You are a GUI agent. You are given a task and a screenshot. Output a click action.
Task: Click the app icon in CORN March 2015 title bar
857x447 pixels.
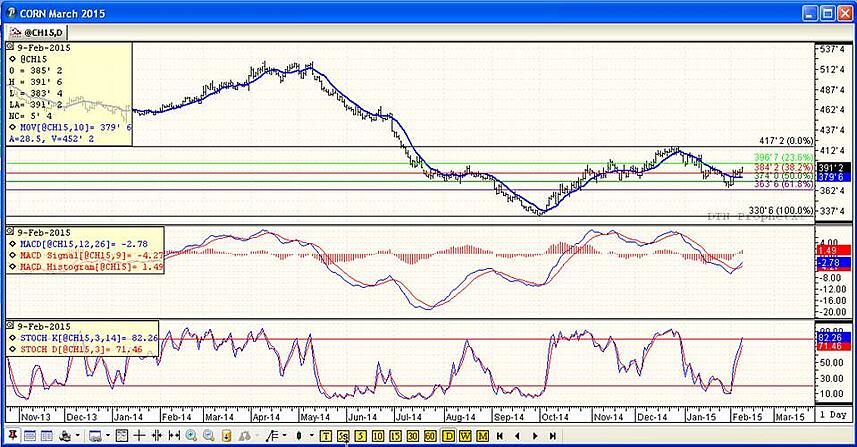coord(10,12)
